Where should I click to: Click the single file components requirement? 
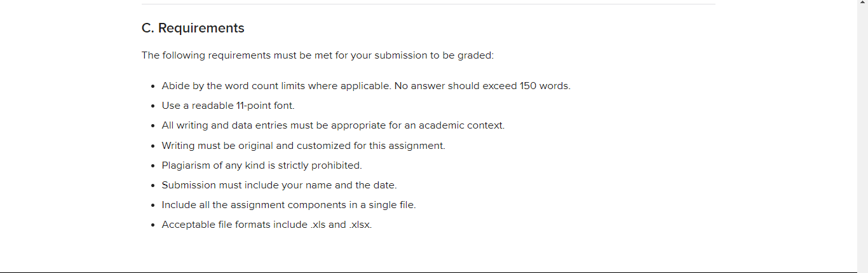[288, 205]
